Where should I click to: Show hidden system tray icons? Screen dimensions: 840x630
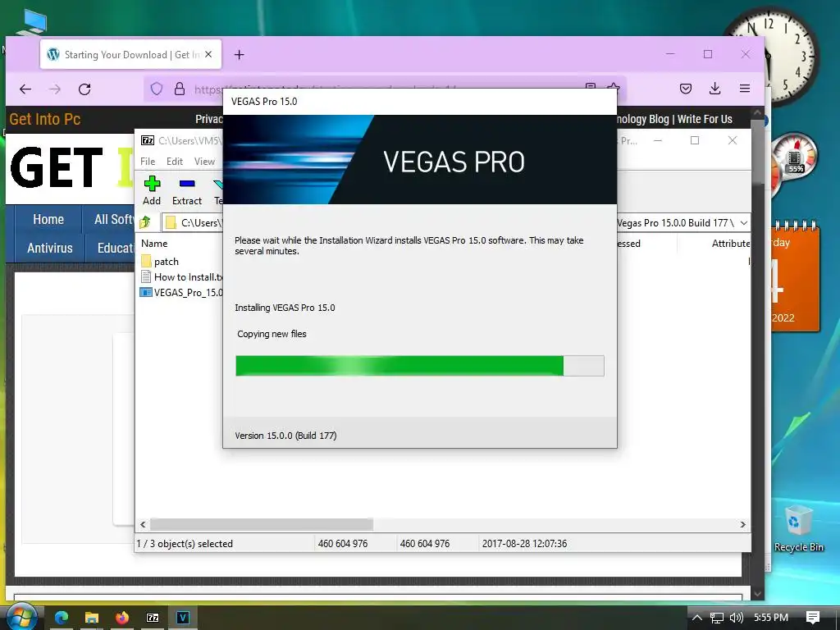coord(697,618)
